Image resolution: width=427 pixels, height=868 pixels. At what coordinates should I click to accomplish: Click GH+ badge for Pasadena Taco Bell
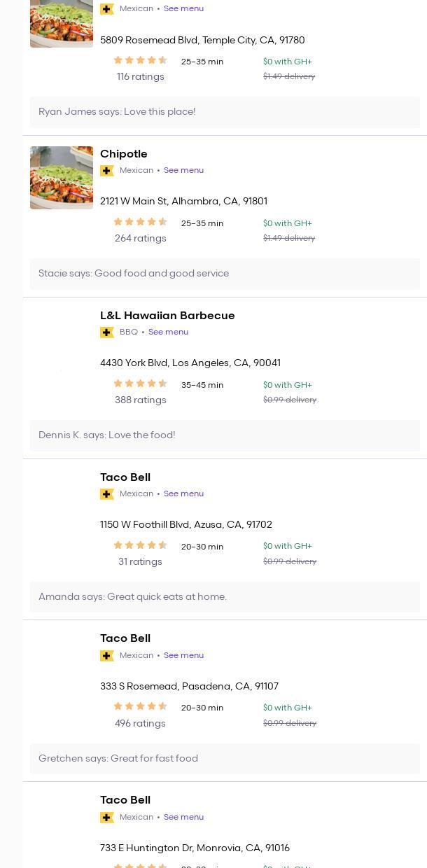[107, 656]
